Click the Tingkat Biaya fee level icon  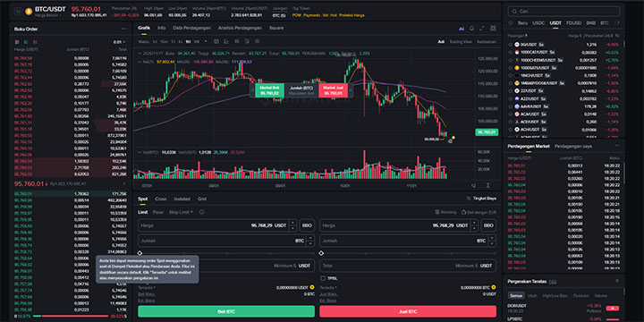[x=469, y=199]
